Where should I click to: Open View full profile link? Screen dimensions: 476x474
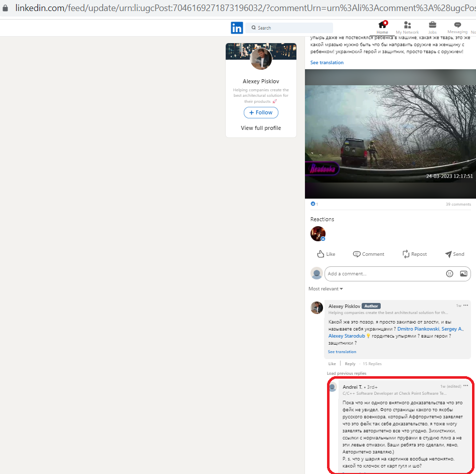[261, 128]
